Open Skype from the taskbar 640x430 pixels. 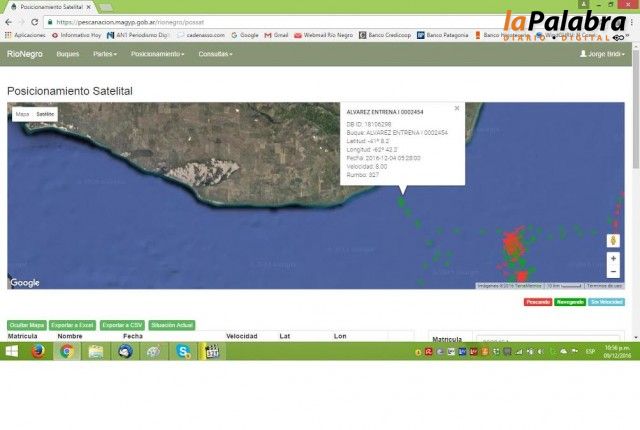[184, 351]
